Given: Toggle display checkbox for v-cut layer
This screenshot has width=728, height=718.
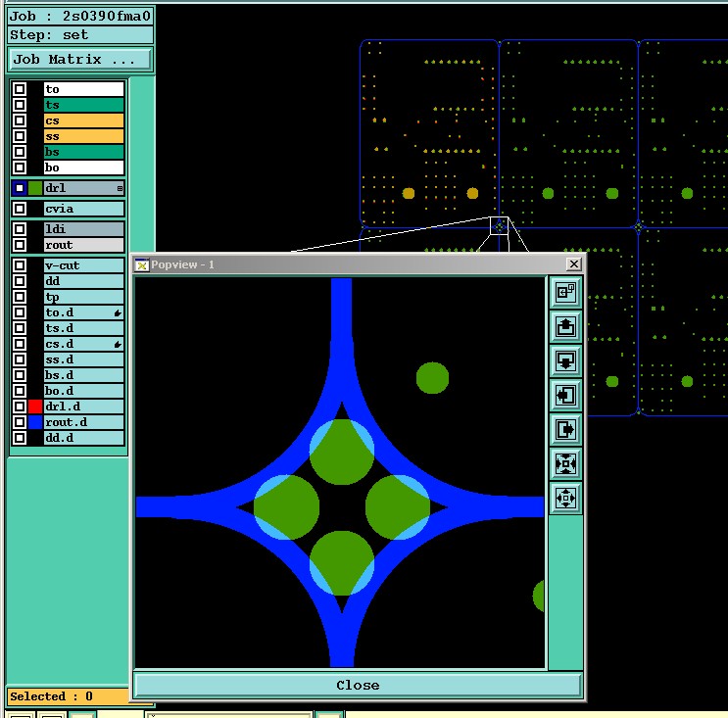Looking at the screenshot, I should [x=20, y=265].
